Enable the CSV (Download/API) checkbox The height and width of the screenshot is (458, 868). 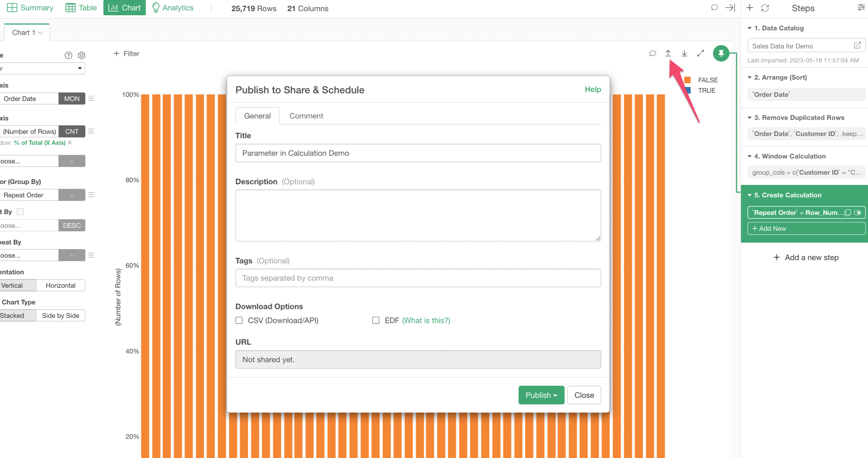pyautogui.click(x=239, y=320)
